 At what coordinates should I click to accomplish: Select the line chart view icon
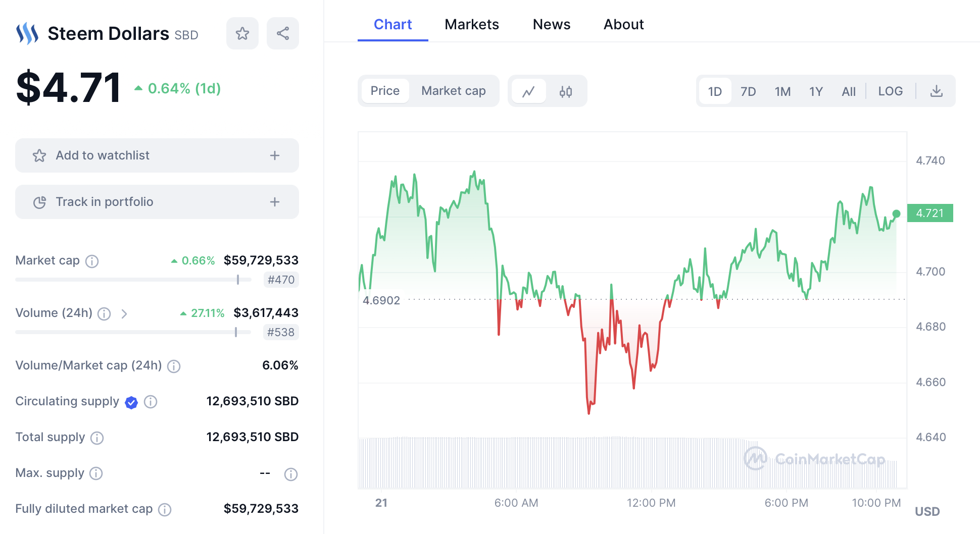pyautogui.click(x=528, y=91)
